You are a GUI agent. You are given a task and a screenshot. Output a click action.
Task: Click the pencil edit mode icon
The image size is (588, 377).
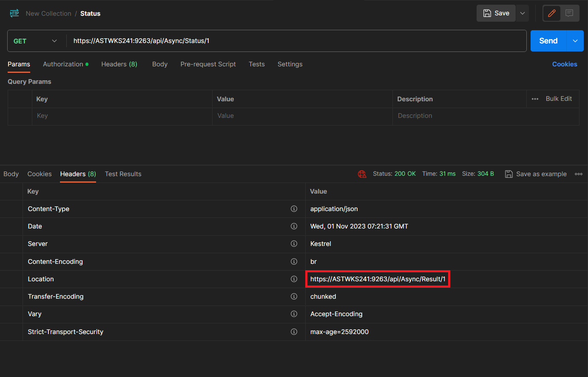[x=551, y=13]
